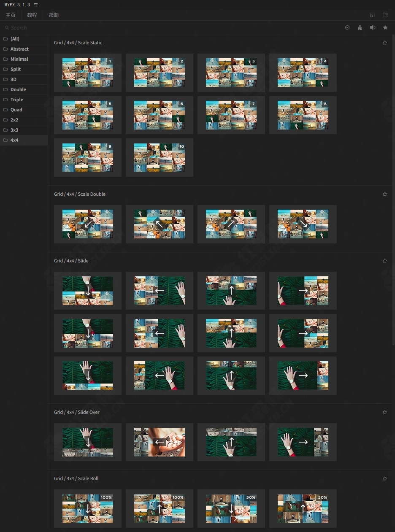Select Slide Over preset with right arrow
395x532 pixels.
(303, 442)
